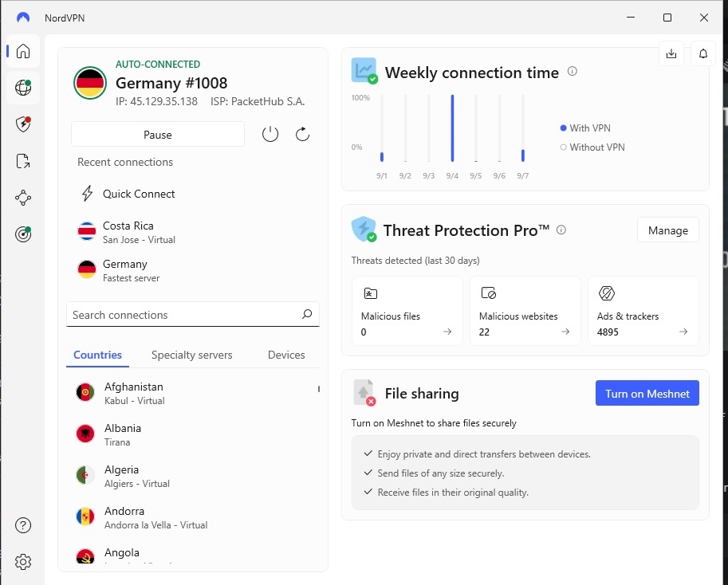Click the NordVPN logo in title bar
728x585 pixels.
23,18
